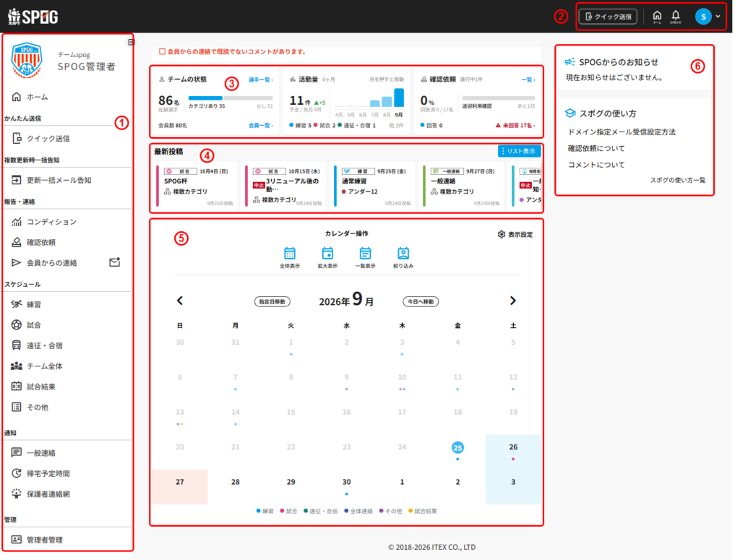Toggle the リスト表示 view button

[519, 151]
